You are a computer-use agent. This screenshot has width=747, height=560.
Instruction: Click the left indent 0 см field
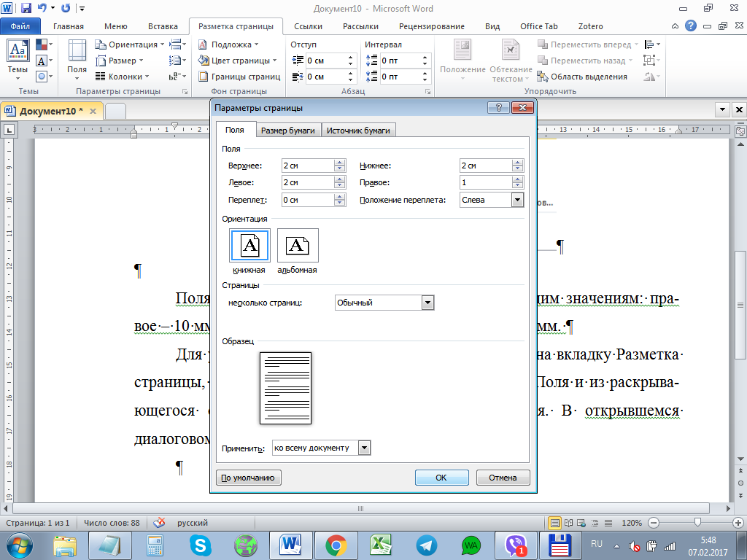325,61
